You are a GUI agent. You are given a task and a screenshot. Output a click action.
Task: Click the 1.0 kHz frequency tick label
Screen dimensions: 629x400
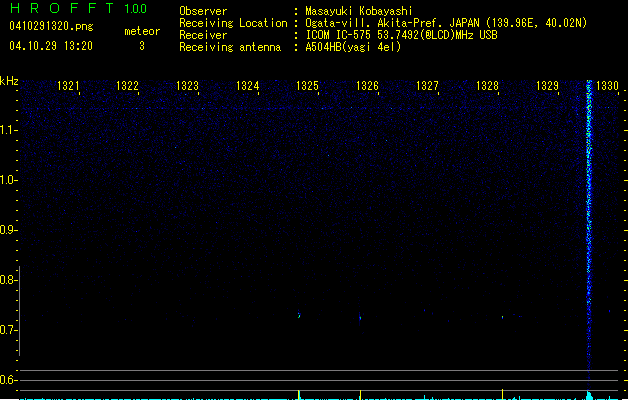pos(8,180)
